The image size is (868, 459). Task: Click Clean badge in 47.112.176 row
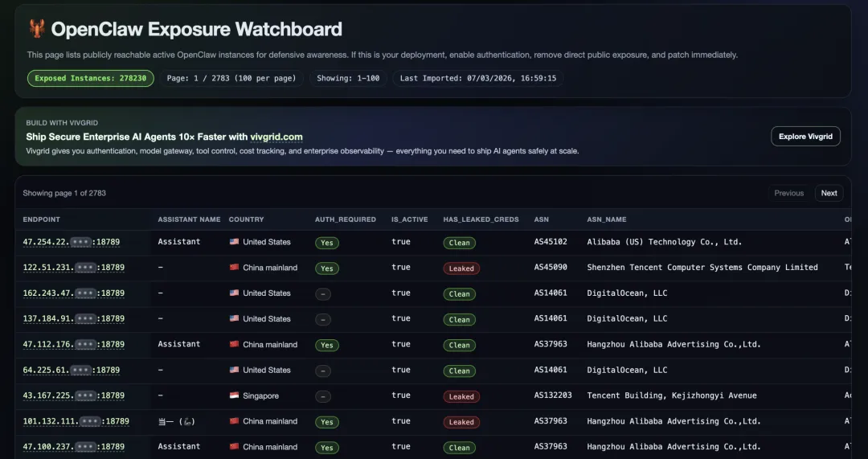click(x=460, y=345)
